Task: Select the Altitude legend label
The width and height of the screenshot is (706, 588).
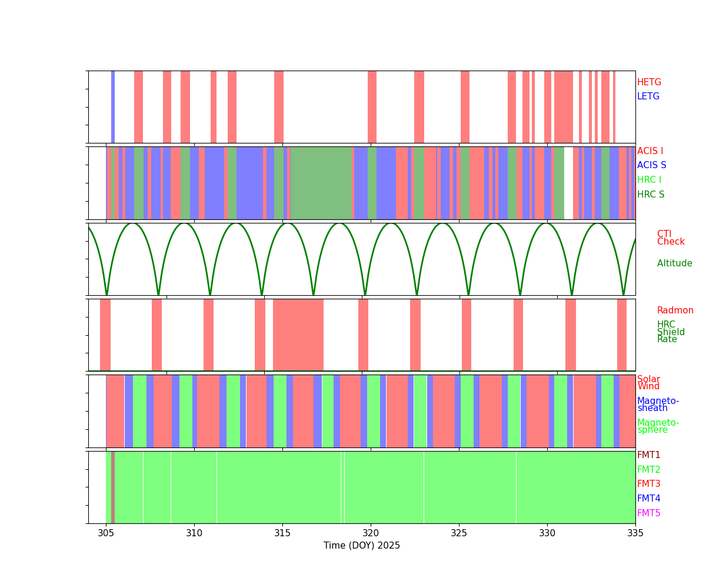Action: tap(674, 263)
